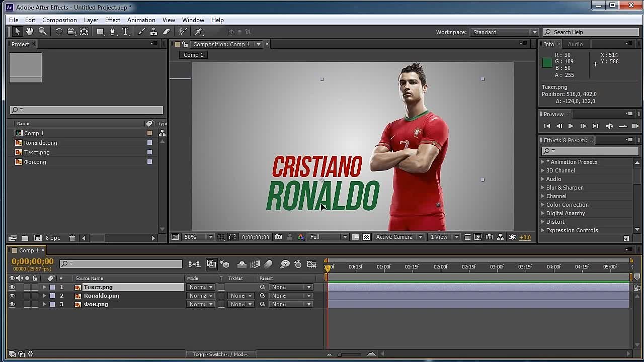The image size is (644, 362).
Task: Select the Unified Camera tool
Action: coord(71,32)
